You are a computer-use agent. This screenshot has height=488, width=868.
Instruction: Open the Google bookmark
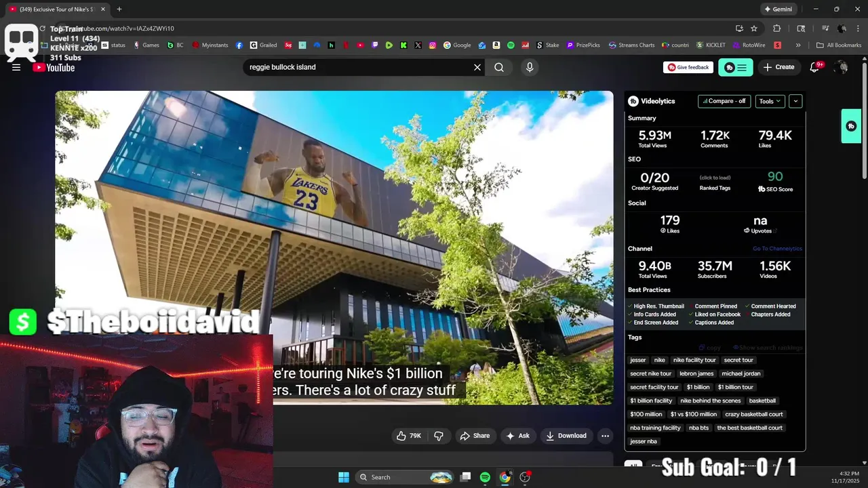point(458,45)
